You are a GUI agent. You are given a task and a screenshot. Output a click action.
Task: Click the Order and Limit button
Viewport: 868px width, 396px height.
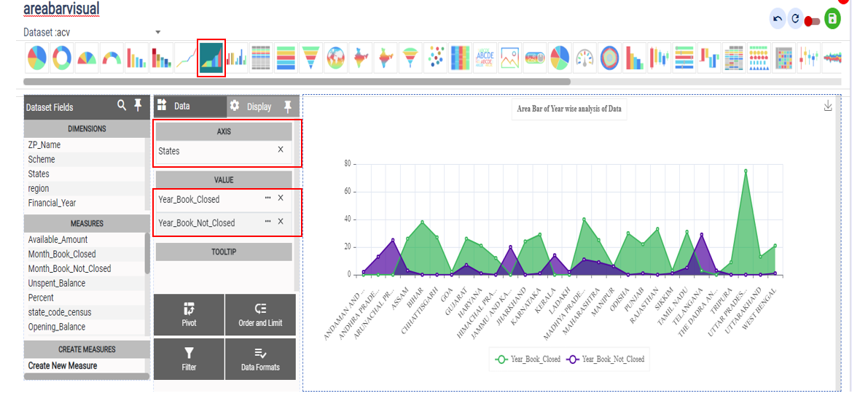[260, 314]
